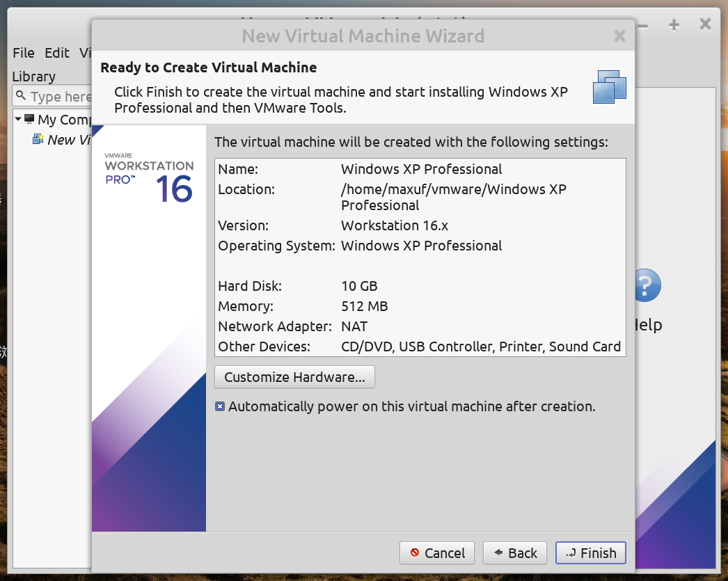
Task: Click the Name value Windows XP Professional
Action: pyautogui.click(x=422, y=169)
